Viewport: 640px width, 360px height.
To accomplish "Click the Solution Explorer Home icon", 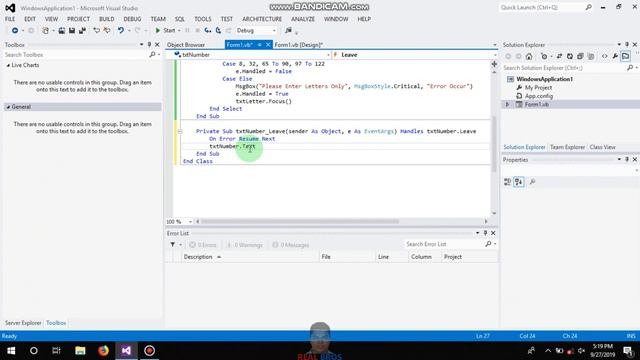I will (529, 56).
